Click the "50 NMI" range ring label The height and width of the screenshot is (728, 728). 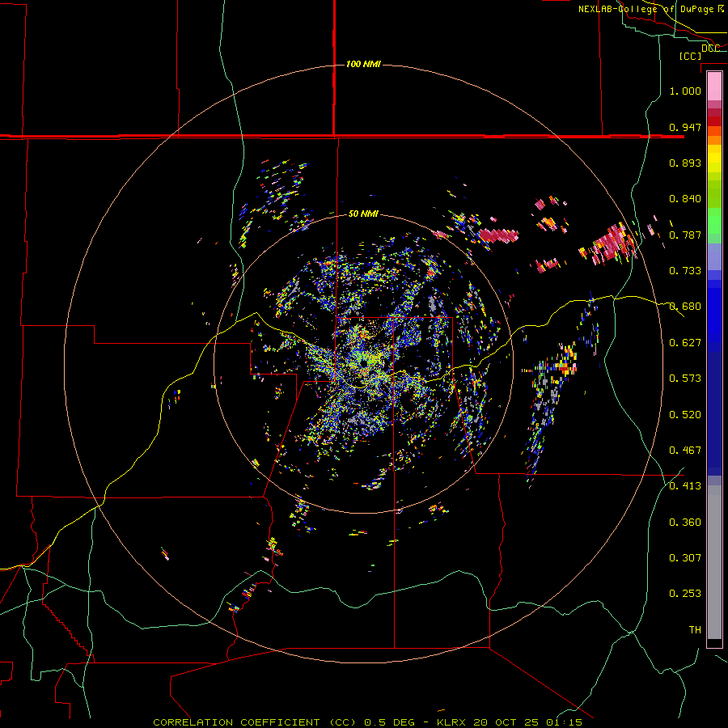pos(363,214)
